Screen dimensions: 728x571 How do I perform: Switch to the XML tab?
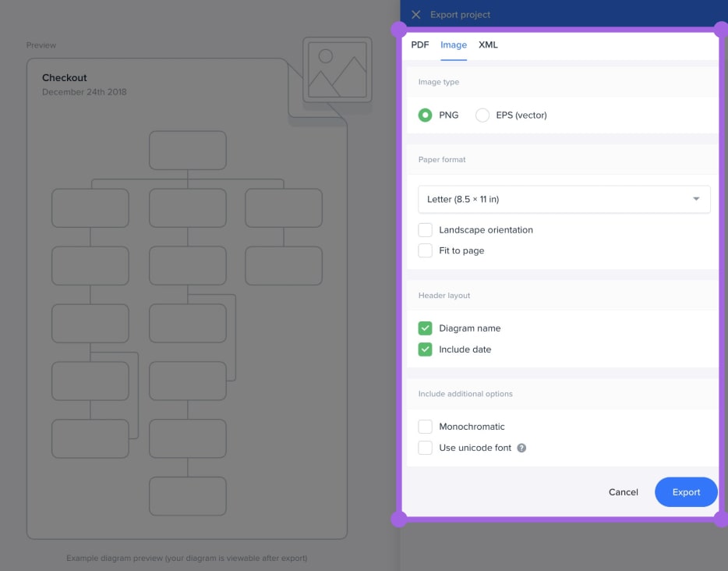pos(488,45)
